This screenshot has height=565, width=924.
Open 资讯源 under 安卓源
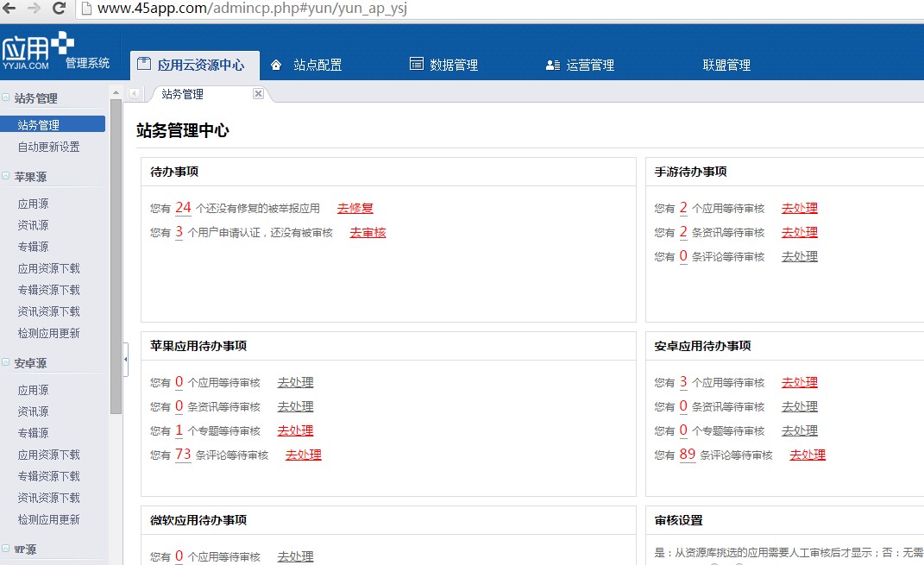click(x=33, y=411)
